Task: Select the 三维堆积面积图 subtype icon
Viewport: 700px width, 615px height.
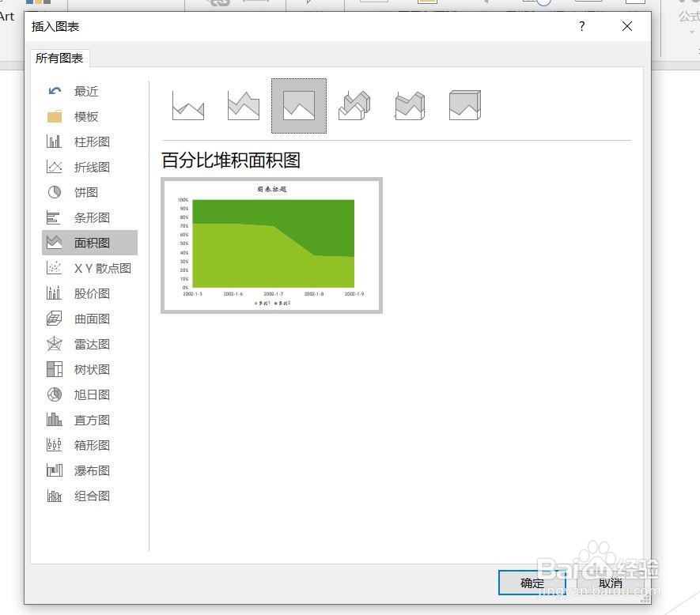Action: 409,104
